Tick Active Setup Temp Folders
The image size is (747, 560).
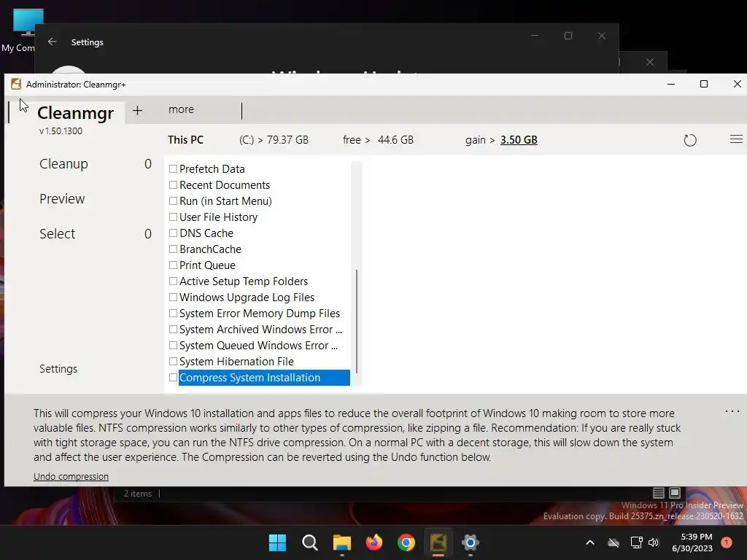tap(173, 281)
